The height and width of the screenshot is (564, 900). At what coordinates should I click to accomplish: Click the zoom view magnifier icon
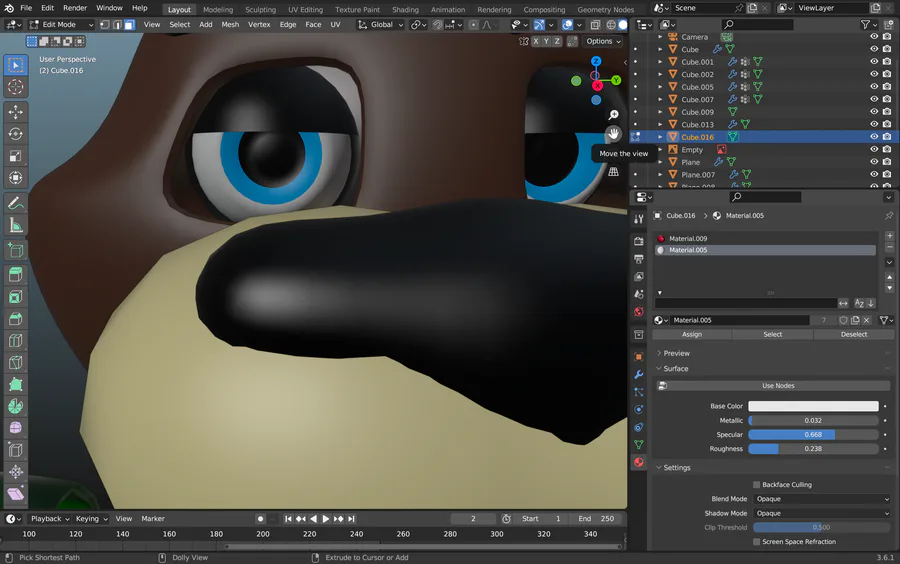[x=614, y=115]
